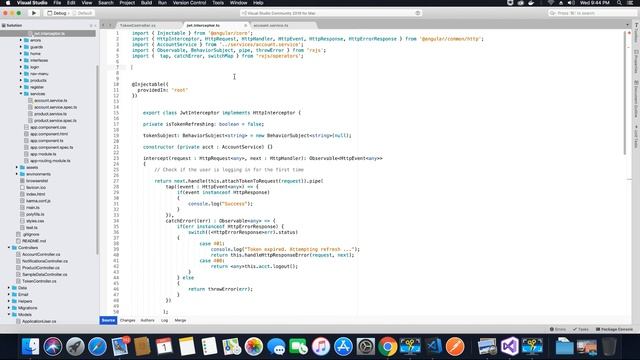The image size is (640, 360).
Task: Expand the interfaces folder
Action: click(x=21, y=60)
